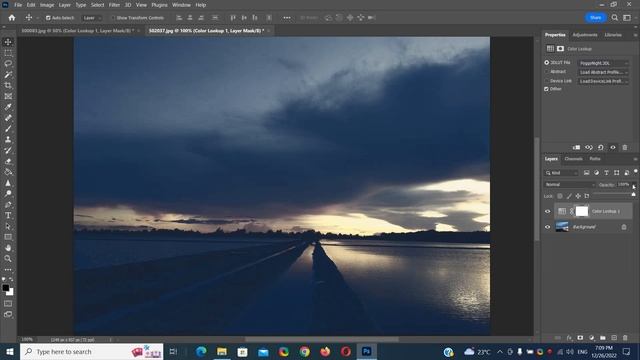Select the Eraser tool

pyautogui.click(x=8, y=161)
